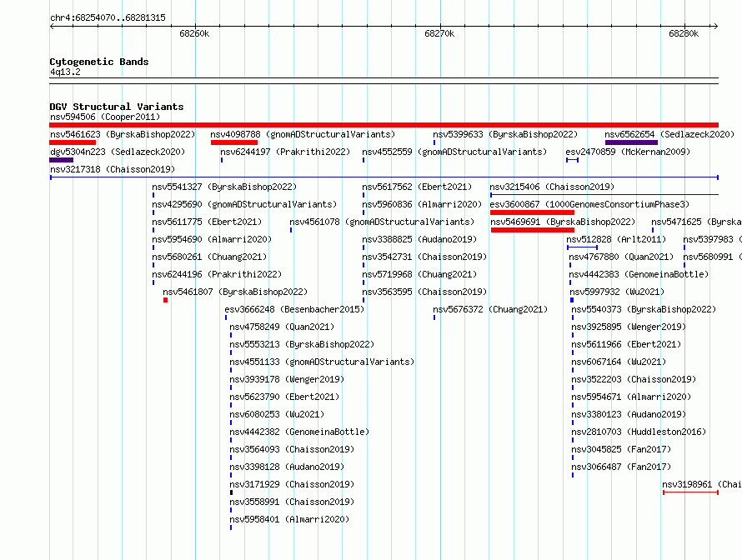Click the blue bracket under nsv512828
The width and height of the screenshot is (742, 560).
582,247
